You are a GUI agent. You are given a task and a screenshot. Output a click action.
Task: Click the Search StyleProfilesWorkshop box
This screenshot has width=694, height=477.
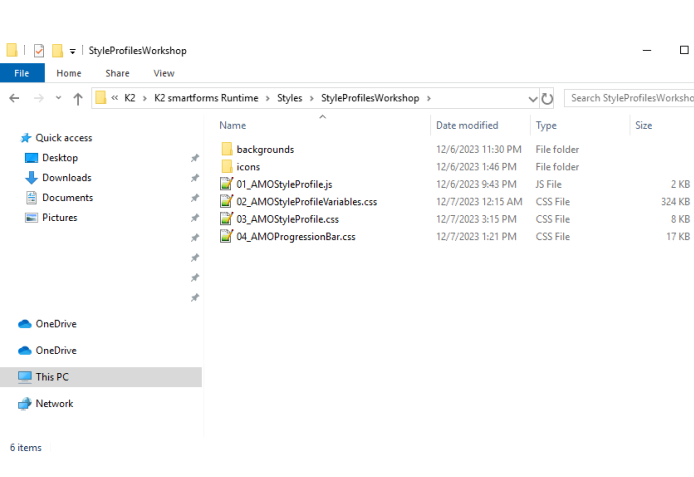click(629, 98)
